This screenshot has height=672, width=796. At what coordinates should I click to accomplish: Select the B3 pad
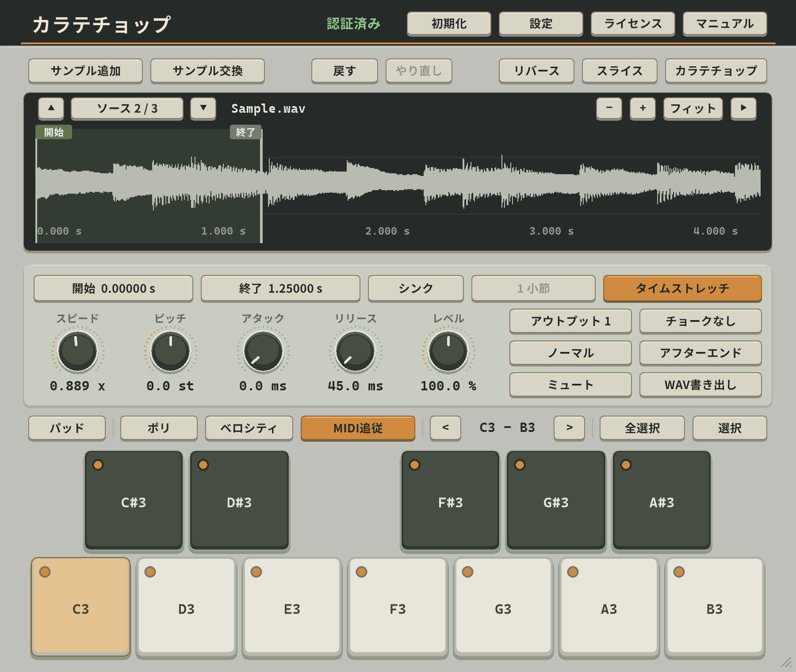[x=715, y=607]
